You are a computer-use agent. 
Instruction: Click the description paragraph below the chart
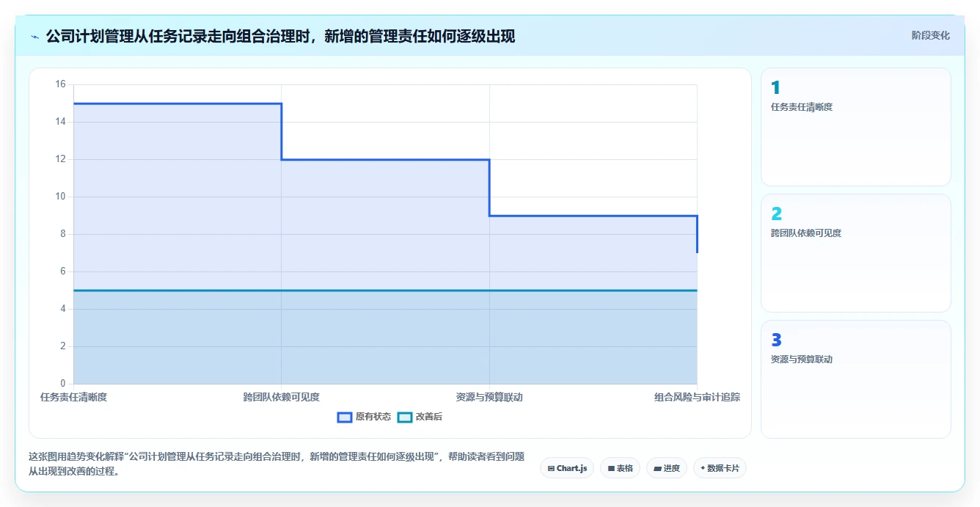point(277,464)
